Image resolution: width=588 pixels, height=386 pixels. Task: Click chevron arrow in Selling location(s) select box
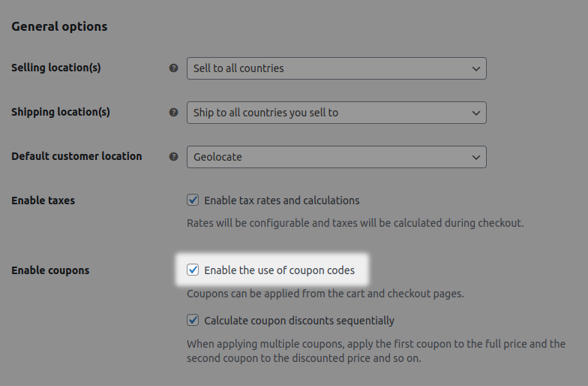click(x=475, y=69)
